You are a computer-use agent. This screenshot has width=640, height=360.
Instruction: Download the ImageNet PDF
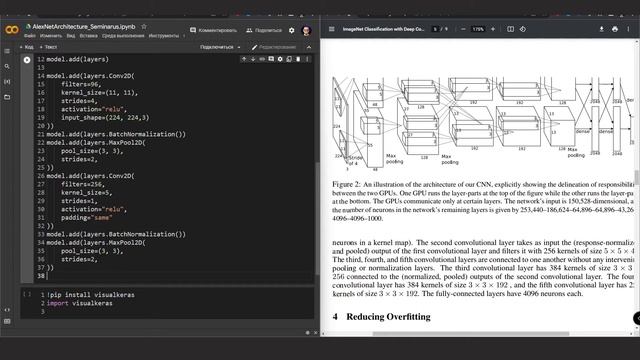tap(601, 29)
